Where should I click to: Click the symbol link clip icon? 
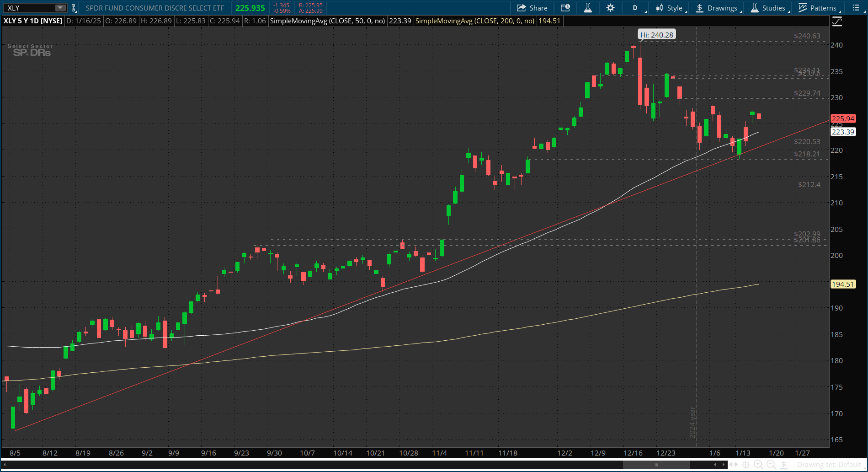[74, 8]
